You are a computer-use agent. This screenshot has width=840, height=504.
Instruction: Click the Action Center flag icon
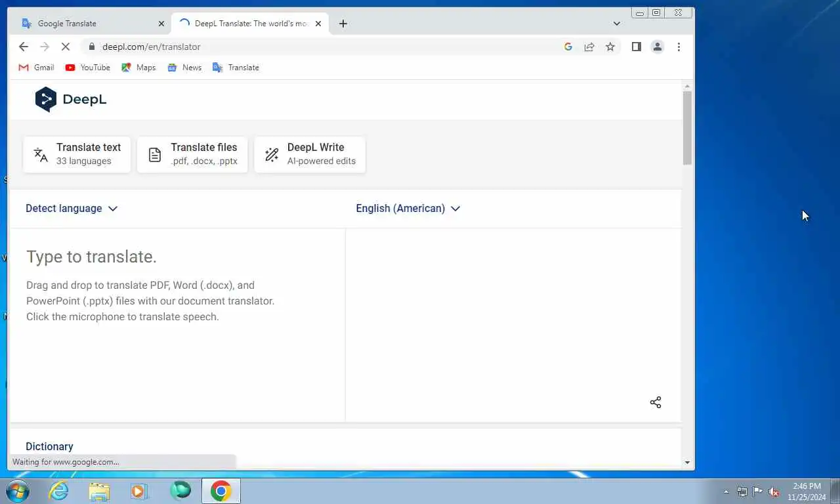(x=758, y=492)
